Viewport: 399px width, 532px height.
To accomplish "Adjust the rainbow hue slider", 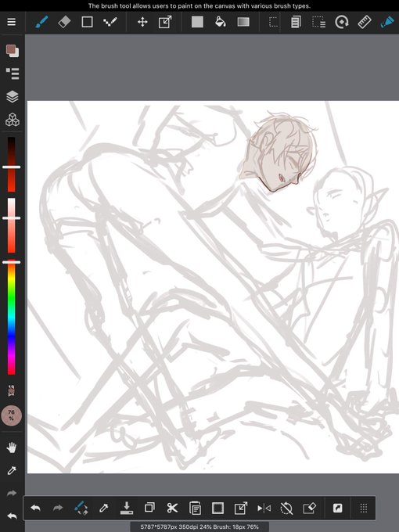I will [12, 317].
